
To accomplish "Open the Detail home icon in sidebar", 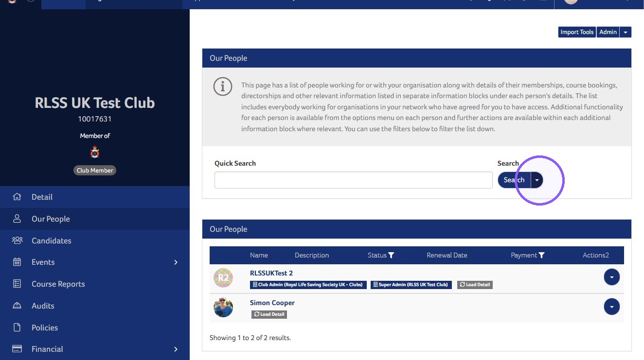I will tap(17, 197).
